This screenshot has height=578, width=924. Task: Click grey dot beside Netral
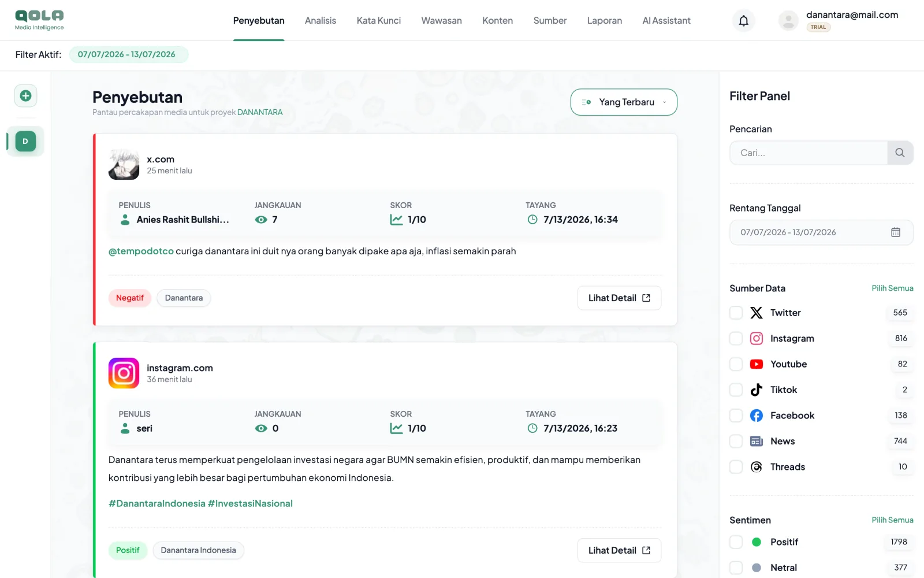[757, 568]
